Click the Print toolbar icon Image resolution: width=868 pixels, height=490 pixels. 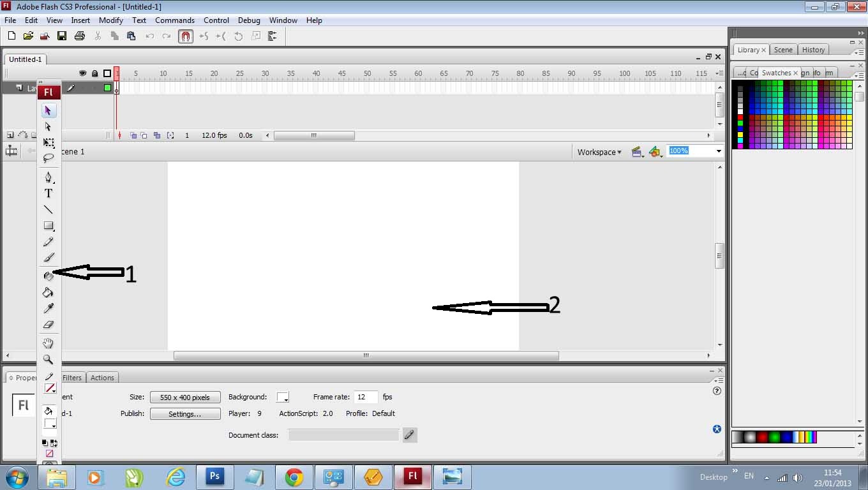pos(79,36)
